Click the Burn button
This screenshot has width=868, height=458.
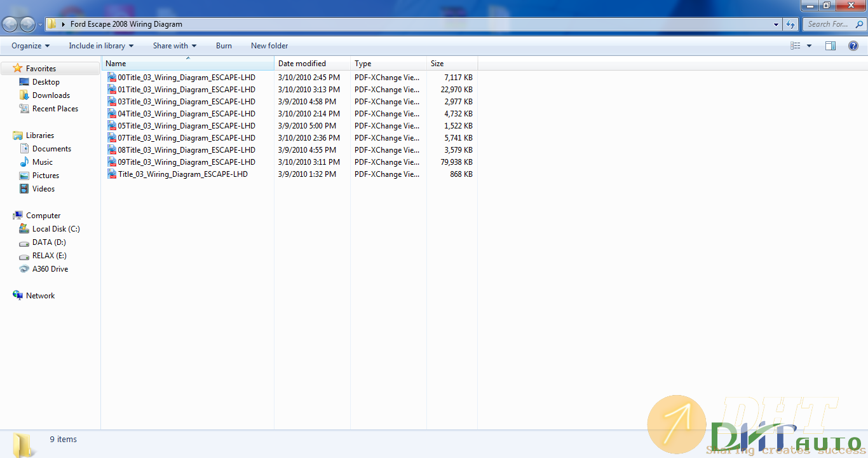tap(224, 46)
